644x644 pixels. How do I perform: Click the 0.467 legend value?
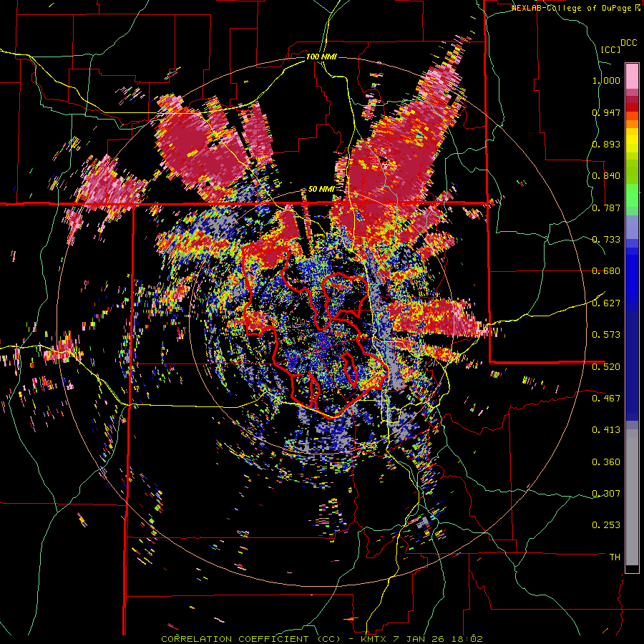coord(606,399)
